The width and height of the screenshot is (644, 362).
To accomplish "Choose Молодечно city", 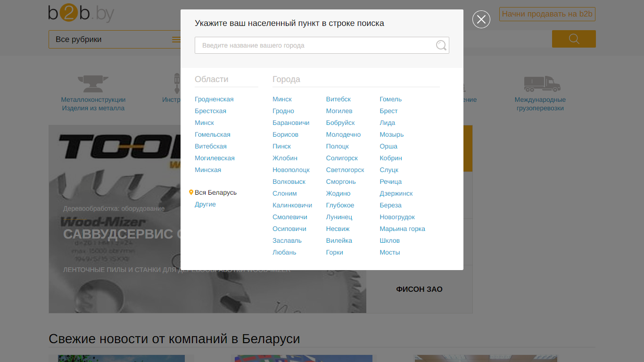I will 343,134.
